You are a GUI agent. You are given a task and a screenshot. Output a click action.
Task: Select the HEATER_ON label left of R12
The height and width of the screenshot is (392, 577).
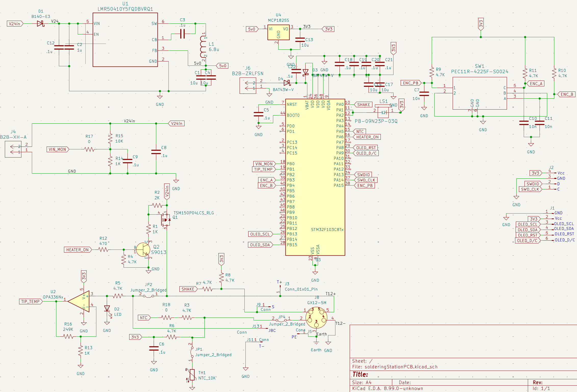[77, 250]
